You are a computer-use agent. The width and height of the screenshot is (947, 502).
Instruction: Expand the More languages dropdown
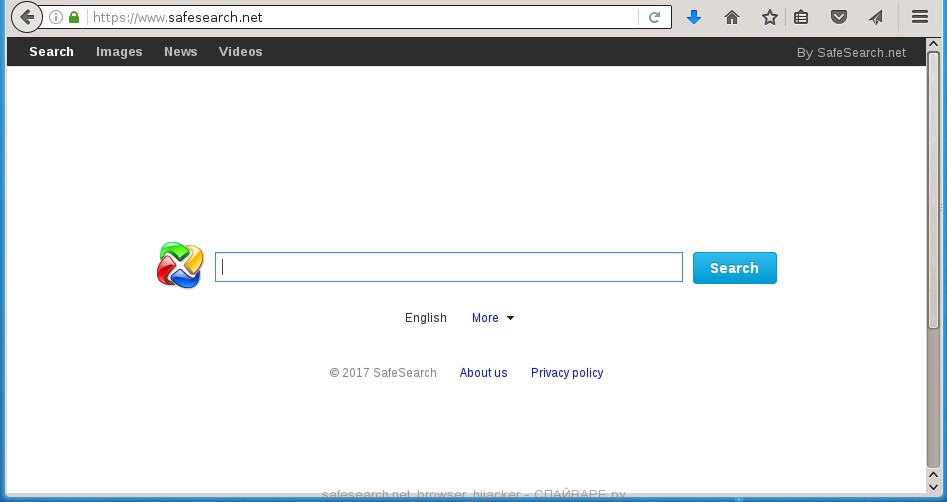click(493, 318)
